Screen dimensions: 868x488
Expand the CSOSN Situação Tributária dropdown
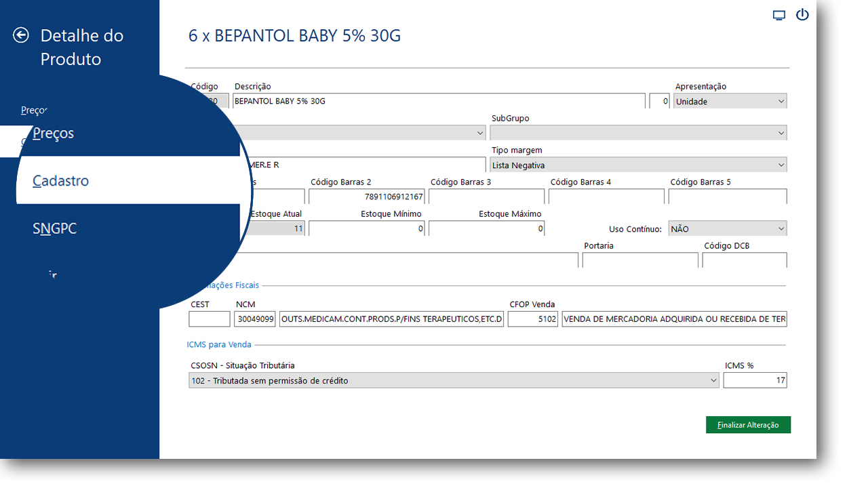[x=454, y=381]
